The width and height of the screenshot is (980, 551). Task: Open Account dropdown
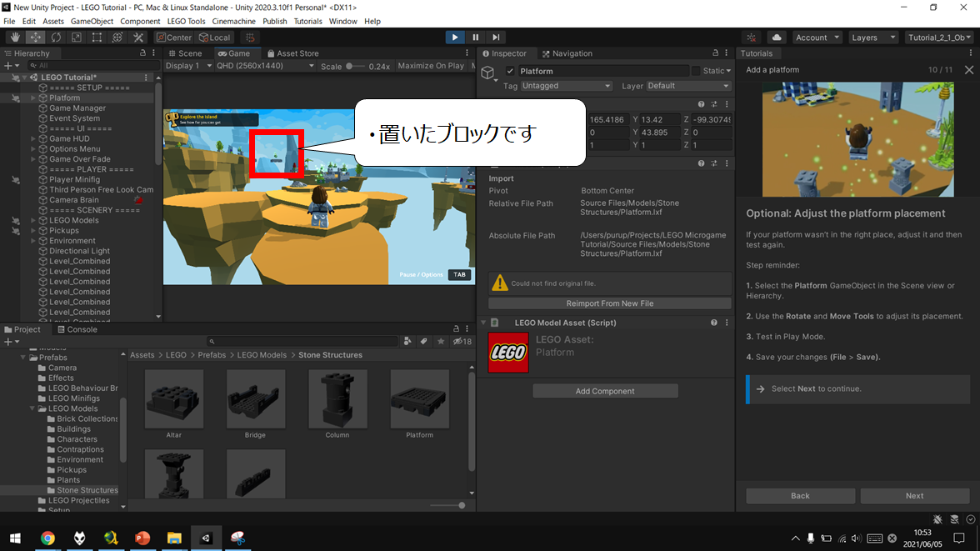tap(817, 38)
